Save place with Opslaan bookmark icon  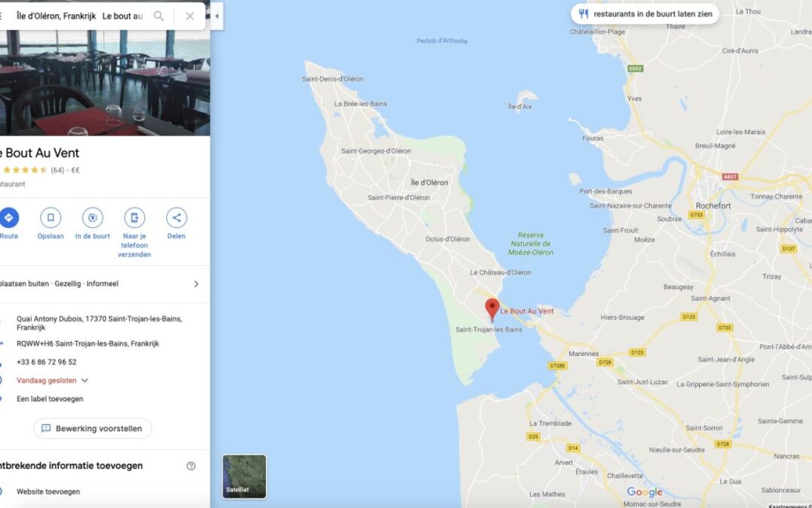[51, 217]
